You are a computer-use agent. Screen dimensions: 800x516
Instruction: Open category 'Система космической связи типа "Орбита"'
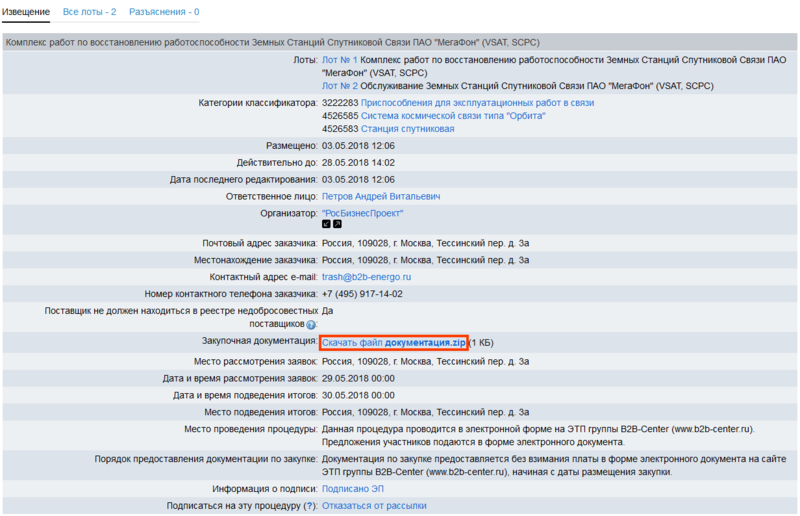(x=453, y=116)
